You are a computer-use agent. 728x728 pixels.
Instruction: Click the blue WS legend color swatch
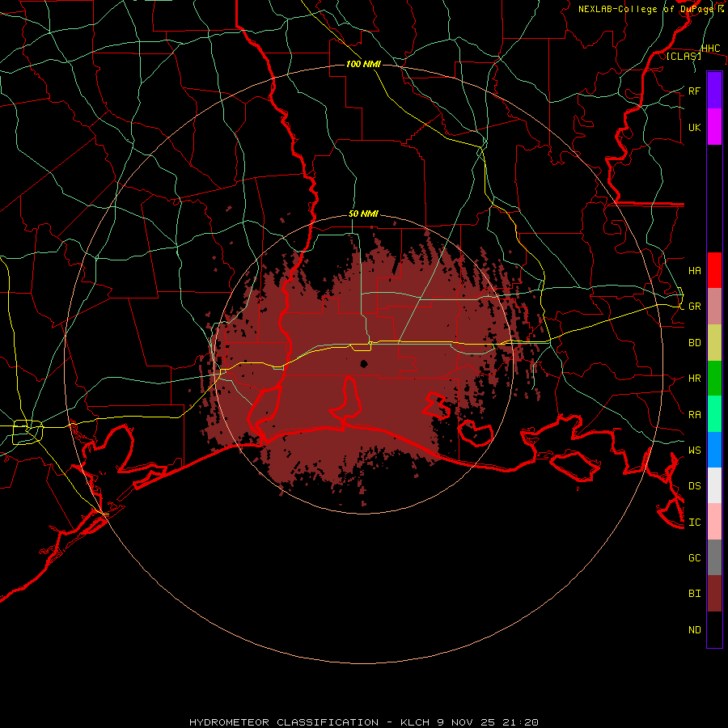click(714, 450)
